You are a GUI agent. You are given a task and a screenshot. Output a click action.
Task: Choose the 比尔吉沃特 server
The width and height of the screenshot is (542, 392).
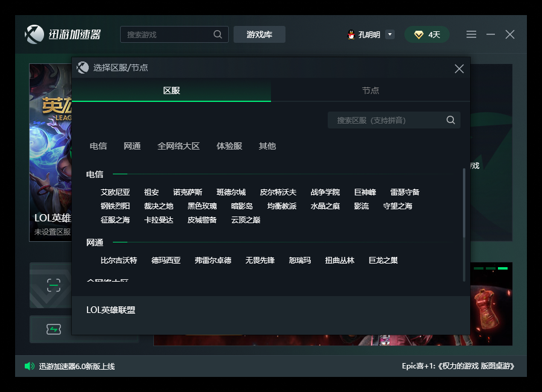tap(118, 261)
